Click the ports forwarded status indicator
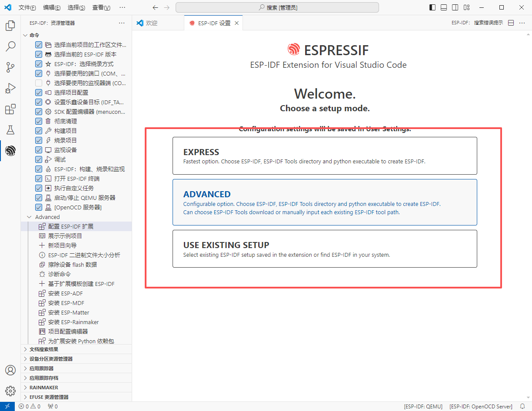532x411 pixels. click(53, 407)
